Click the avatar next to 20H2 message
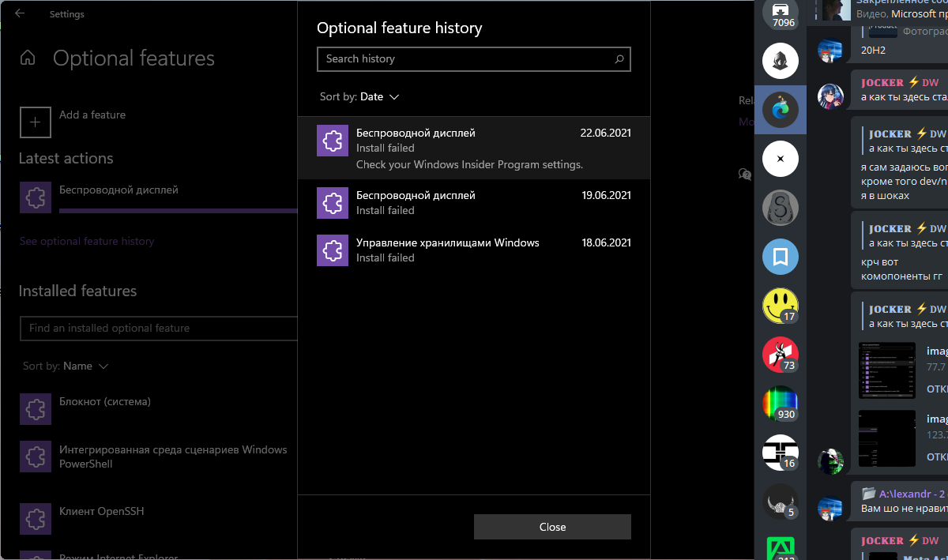The image size is (948, 560). coord(830,51)
